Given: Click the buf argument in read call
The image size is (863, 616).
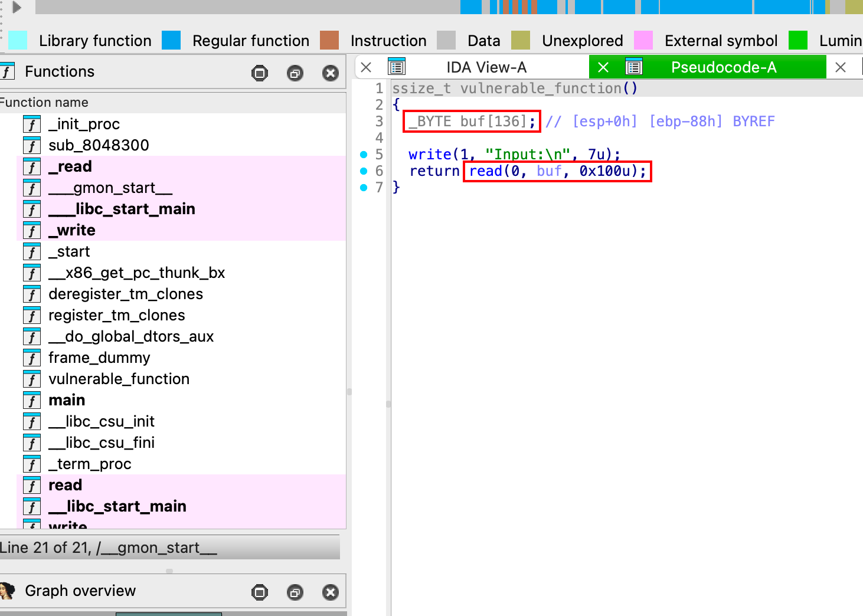Looking at the screenshot, I should tap(548, 171).
